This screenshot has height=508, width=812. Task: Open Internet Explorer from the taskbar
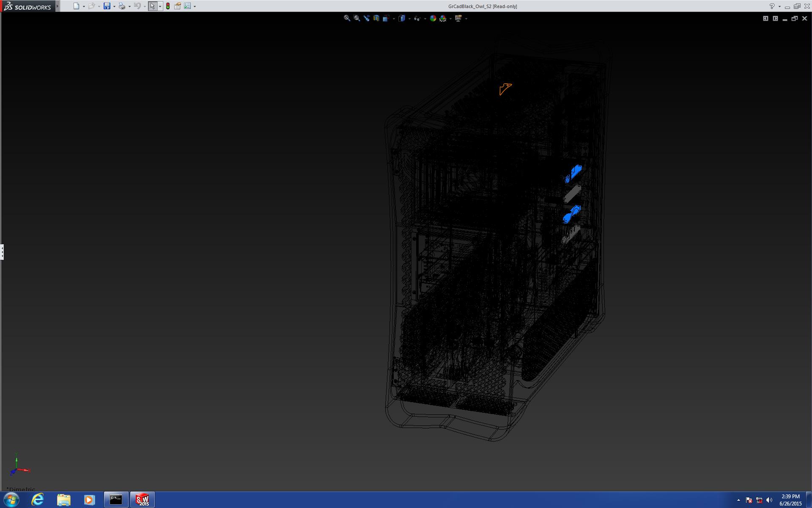click(38, 500)
